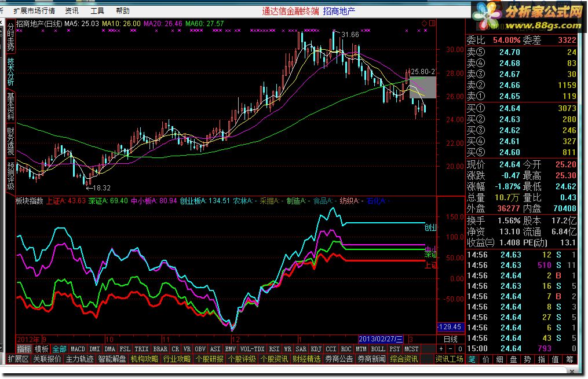
Task: Click the split-window icon above the chart
Action: tap(432, 23)
